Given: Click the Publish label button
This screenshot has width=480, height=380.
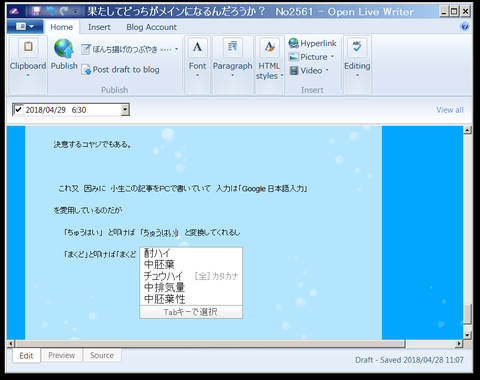Looking at the screenshot, I should [64, 66].
